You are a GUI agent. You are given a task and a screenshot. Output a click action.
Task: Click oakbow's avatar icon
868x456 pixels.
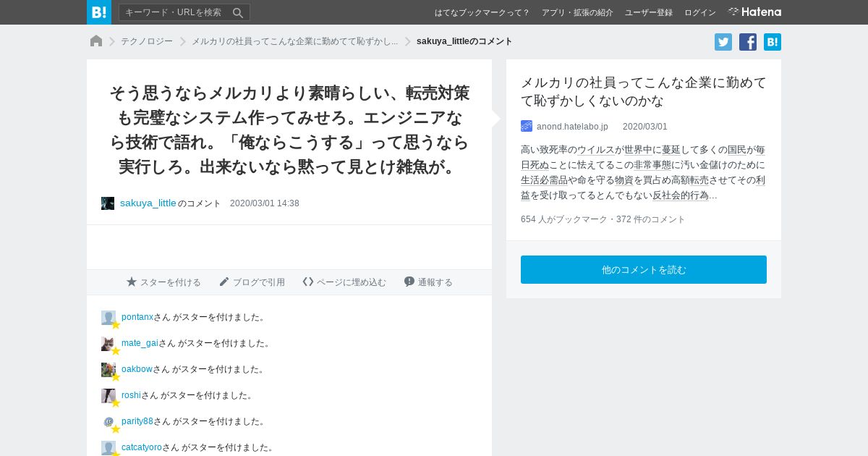109,370
